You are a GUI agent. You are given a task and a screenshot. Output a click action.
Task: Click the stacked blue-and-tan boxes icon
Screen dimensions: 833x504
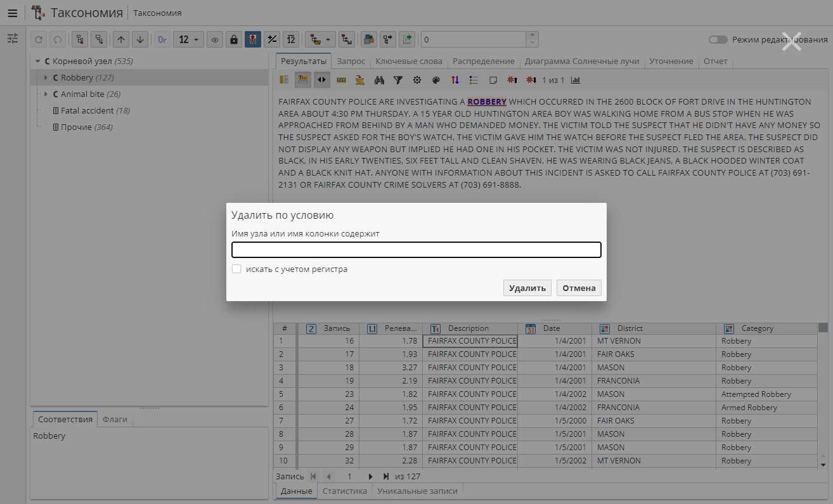pyautogui.click(x=369, y=39)
